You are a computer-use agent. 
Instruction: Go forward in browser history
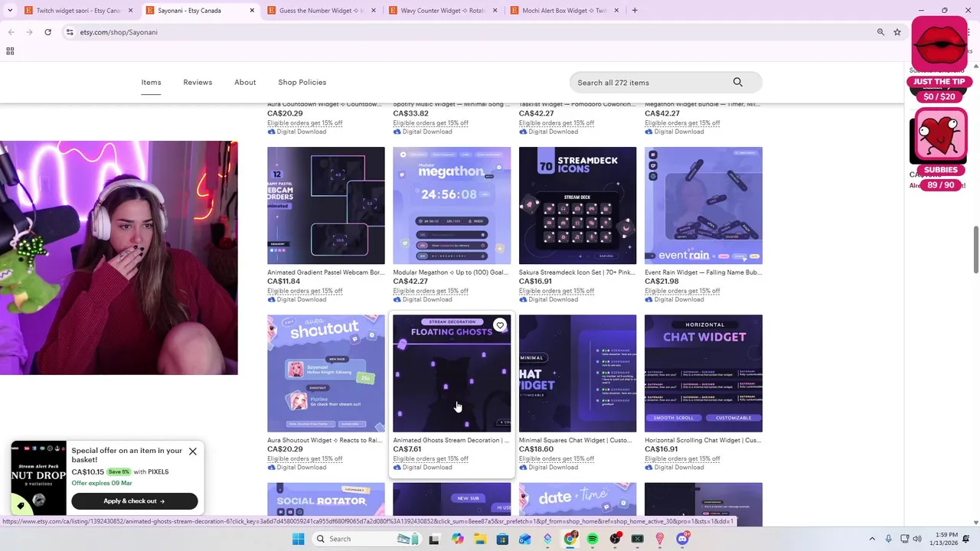coord(29,32)
